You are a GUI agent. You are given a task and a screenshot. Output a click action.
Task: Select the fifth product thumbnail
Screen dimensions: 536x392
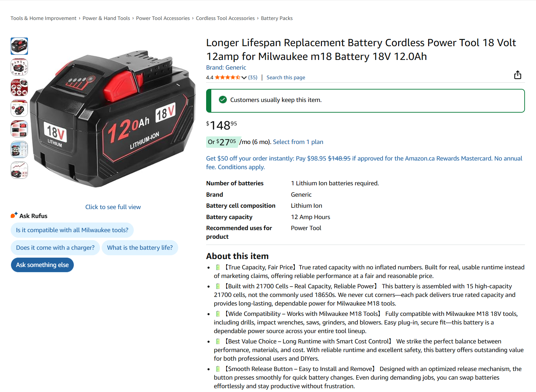tap(19, 129)
